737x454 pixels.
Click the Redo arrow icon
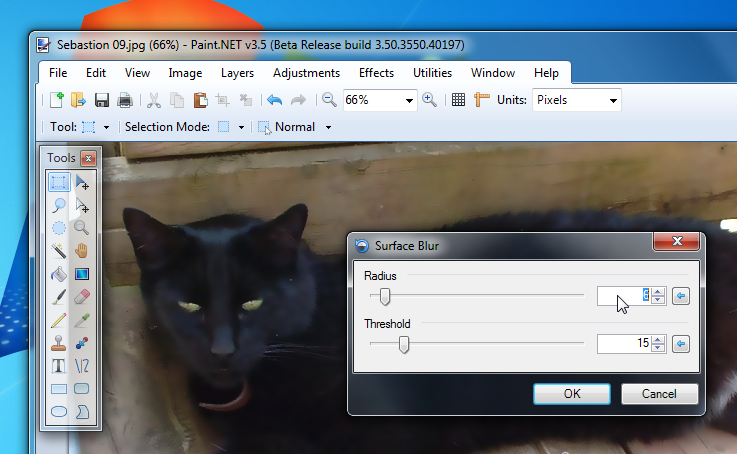point(298,100)
